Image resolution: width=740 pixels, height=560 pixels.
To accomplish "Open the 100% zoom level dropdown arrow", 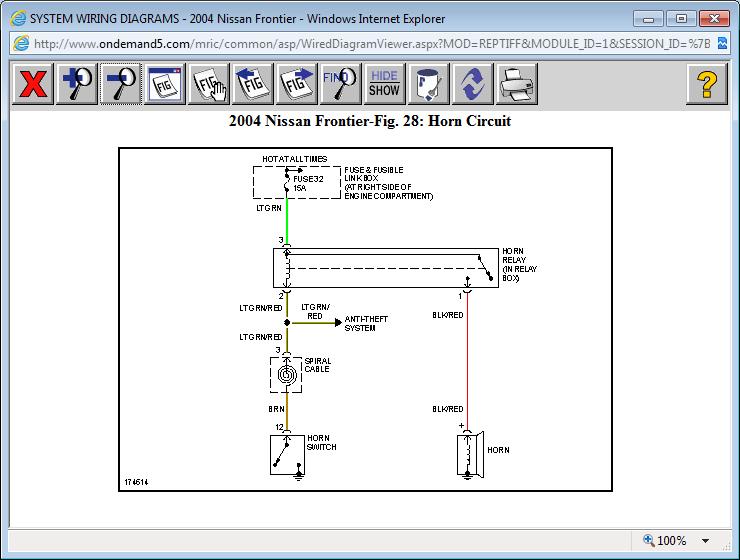I will coord(705,541).
